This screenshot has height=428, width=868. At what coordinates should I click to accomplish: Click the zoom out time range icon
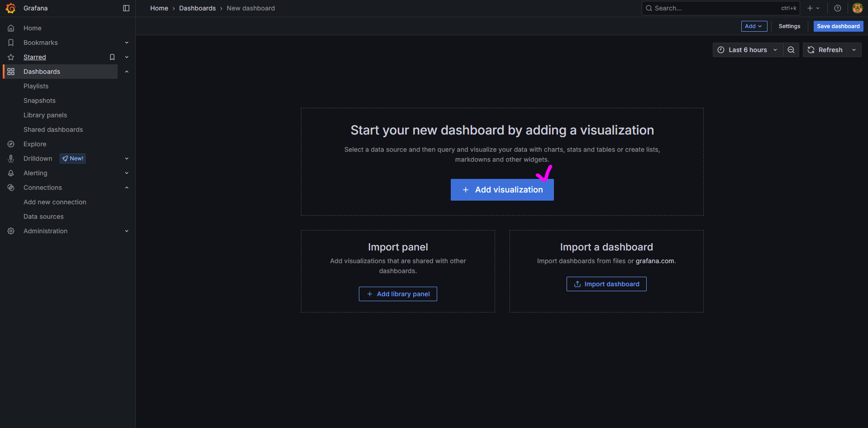791,50
